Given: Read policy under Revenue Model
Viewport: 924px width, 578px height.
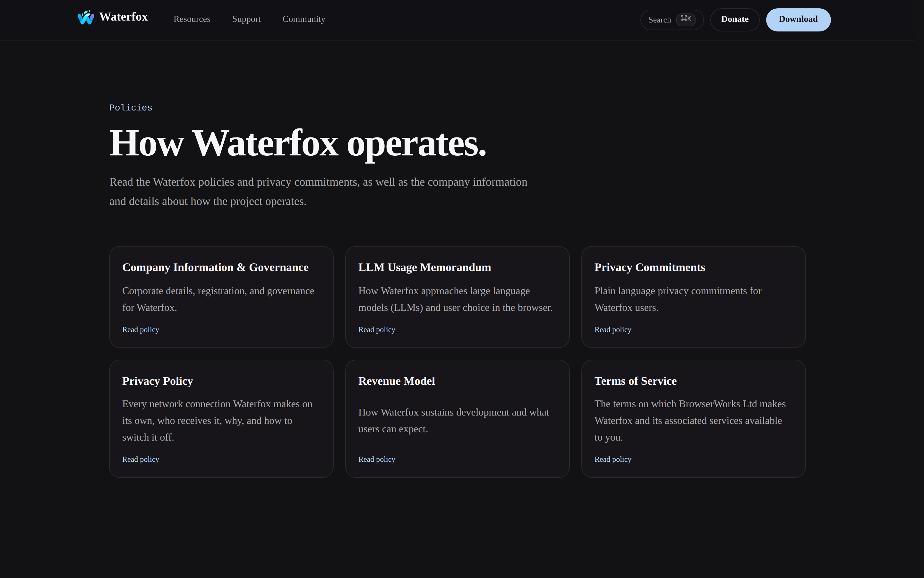Looking at the screenshot, I should coord(376,459).
